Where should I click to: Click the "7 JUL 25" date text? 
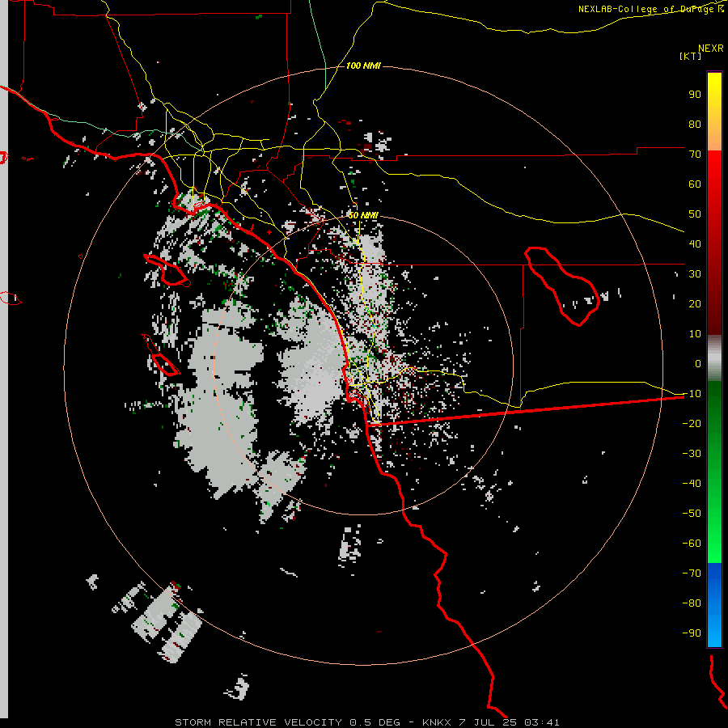[488, 722]
